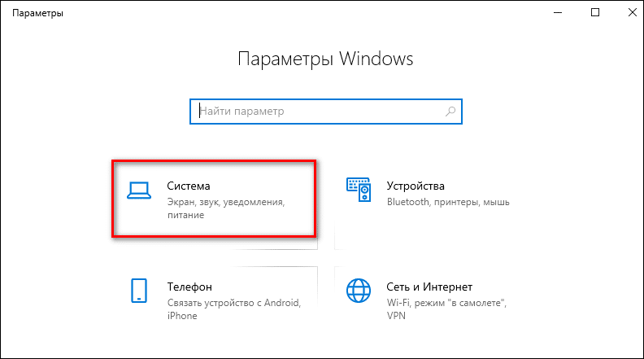Focus the 'Найти параметр' search field
Image resolution: width=644 pixels, height=359 pixels.
pyautogui.click(x=326, y=112)
